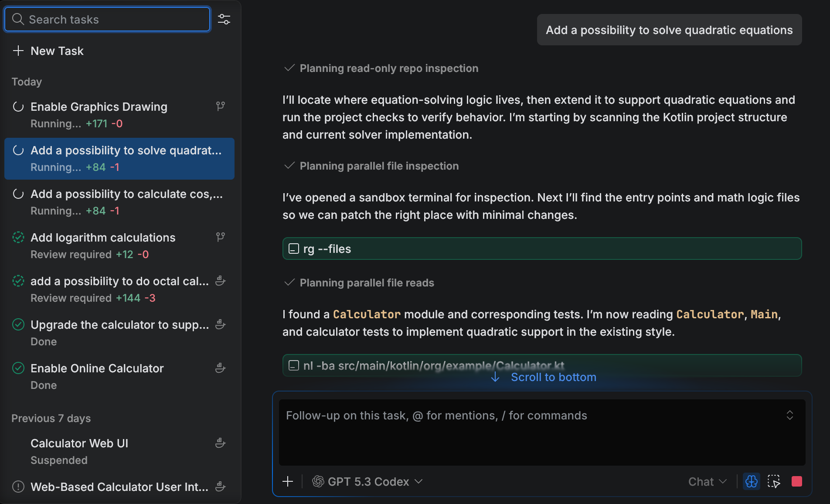Click the plus icon for New Task
Image resolution: width=830 pixels, height=504 pixels.
point(18,51)
